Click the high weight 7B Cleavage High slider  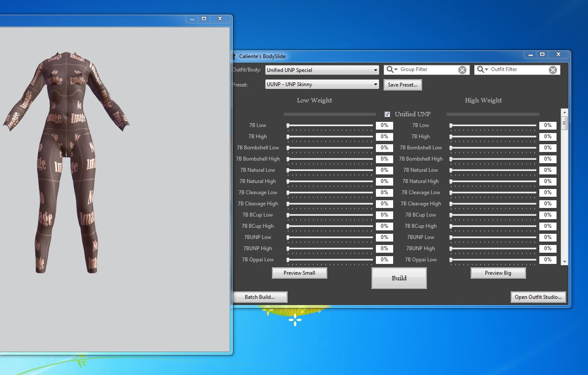493,204
